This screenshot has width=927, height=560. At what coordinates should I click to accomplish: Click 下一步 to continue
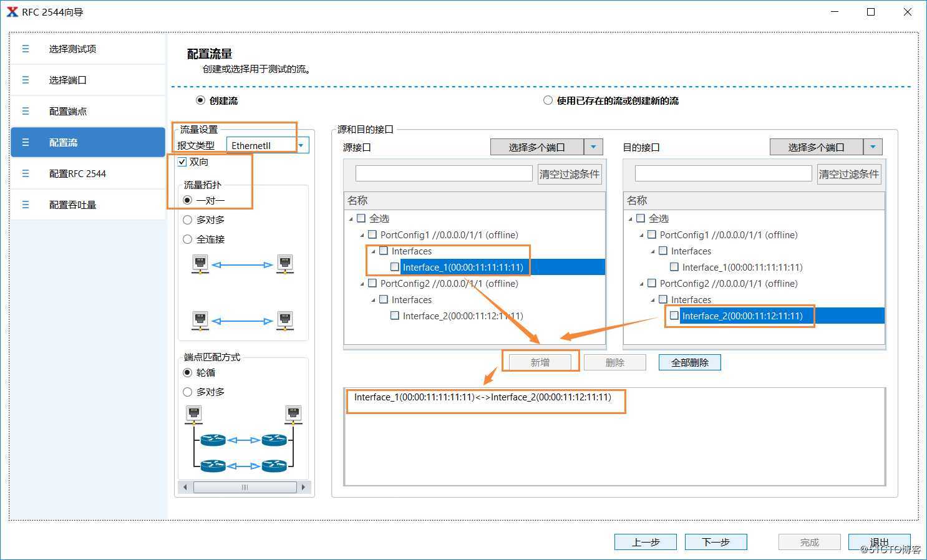click(x=716, y=542)
